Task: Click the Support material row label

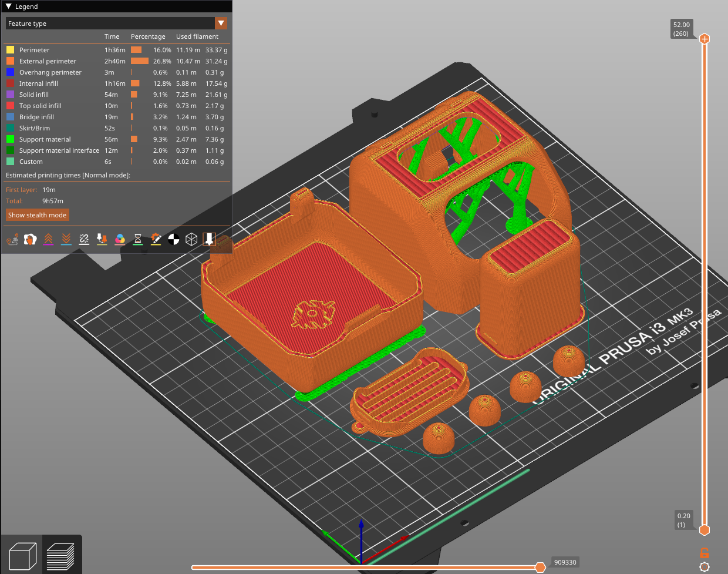Action: click(45, 139)
